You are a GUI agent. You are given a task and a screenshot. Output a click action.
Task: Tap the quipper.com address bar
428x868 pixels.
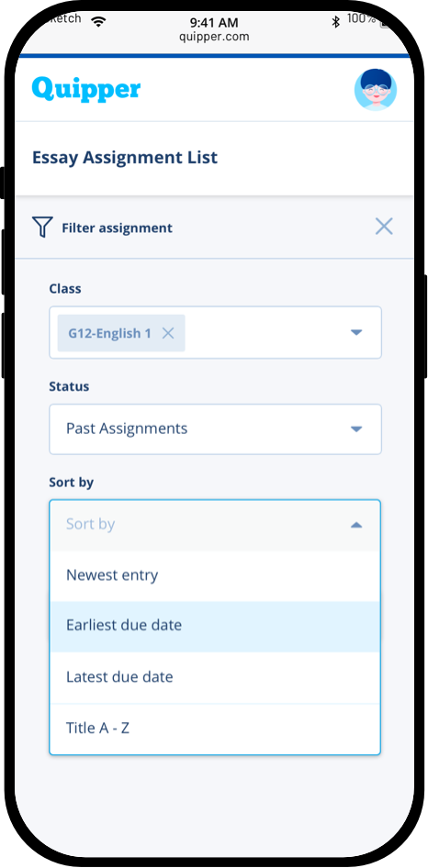tap(214, 37)
